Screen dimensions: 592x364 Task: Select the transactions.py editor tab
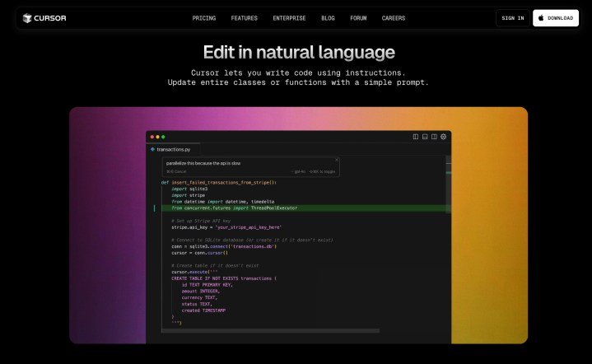(173, 150)
